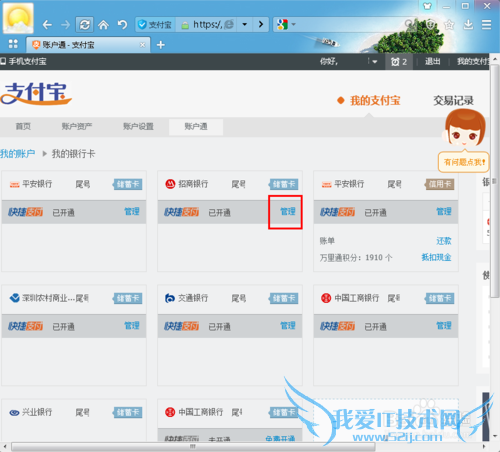Close the 账户通 - 支付宝 tab

click(x=142, y=45)
